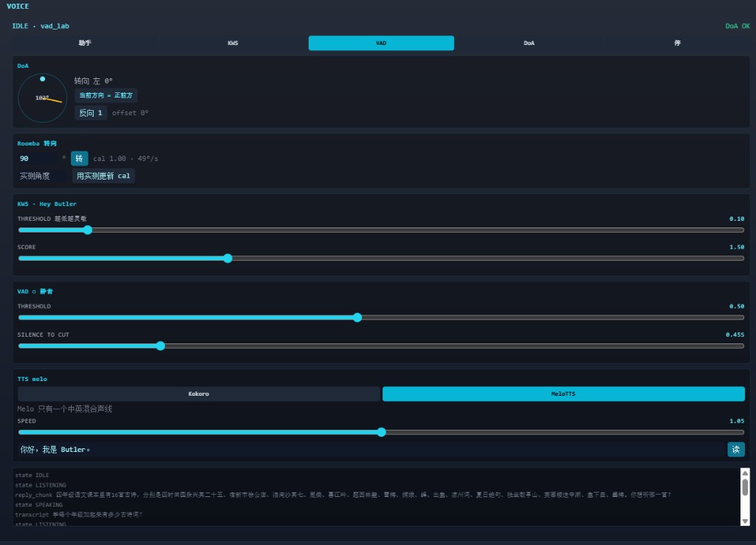The image size is (756, 545).
Task: Click the log scrollbar up arrow
Action: [745, 473]
